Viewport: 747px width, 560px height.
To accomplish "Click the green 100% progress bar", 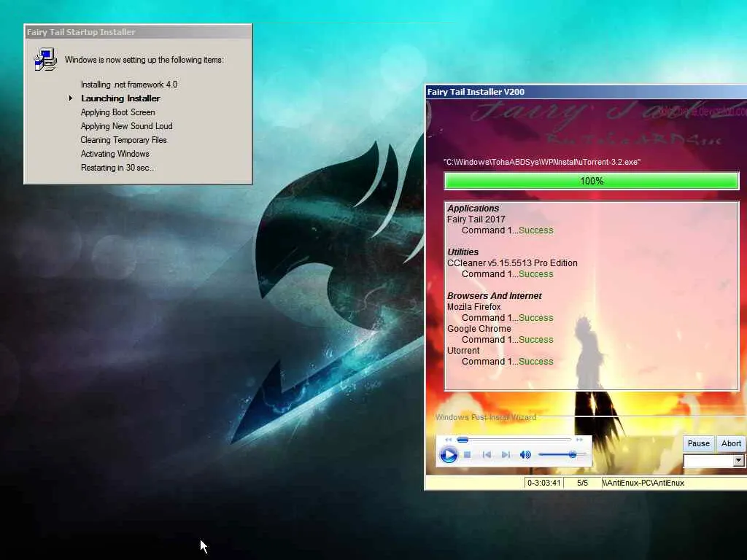I will 592,181.
